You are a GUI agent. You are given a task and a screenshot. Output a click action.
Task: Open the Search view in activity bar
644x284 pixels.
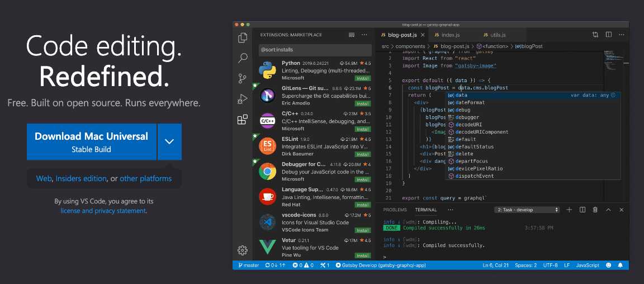(x=243, y=58)
